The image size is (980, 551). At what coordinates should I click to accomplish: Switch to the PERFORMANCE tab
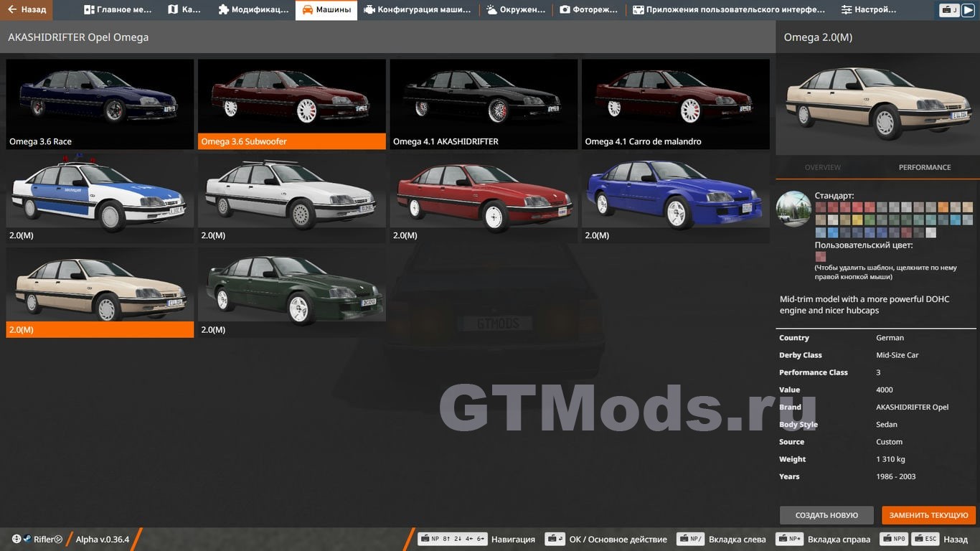(x=924, y=167)
